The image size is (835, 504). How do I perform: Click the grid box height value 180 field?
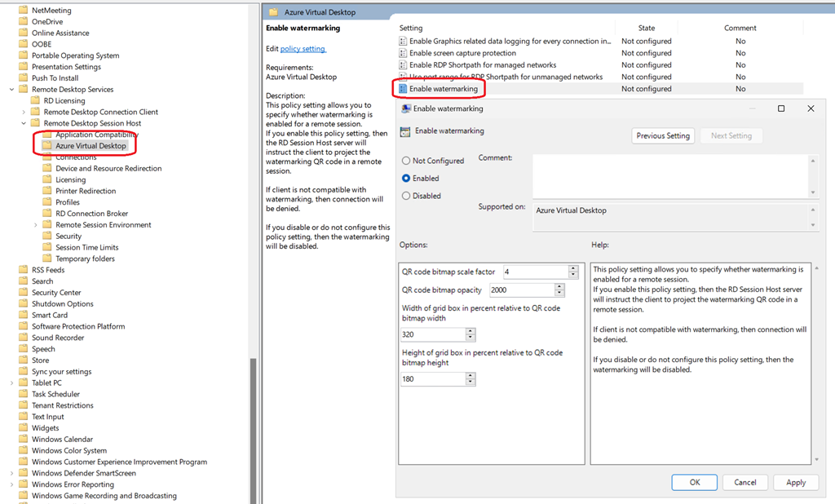point(433,378)
